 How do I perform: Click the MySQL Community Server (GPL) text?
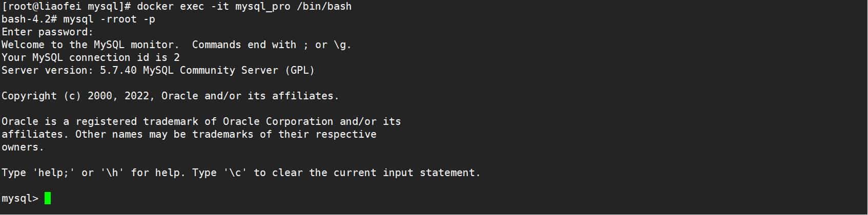click(x=229, y=70)
